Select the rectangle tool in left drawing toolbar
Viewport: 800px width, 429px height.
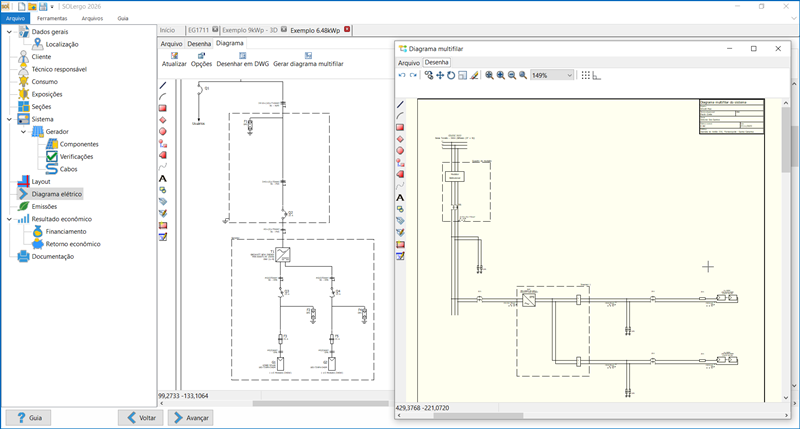[x=163, y=108]
